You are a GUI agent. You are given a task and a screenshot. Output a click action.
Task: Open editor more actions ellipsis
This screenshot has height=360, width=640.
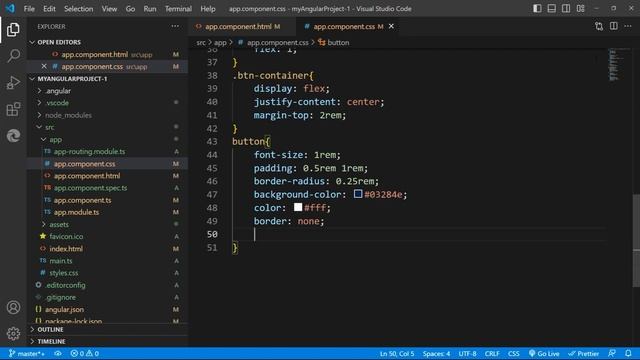pyautogui.click(x=628, y=26)
